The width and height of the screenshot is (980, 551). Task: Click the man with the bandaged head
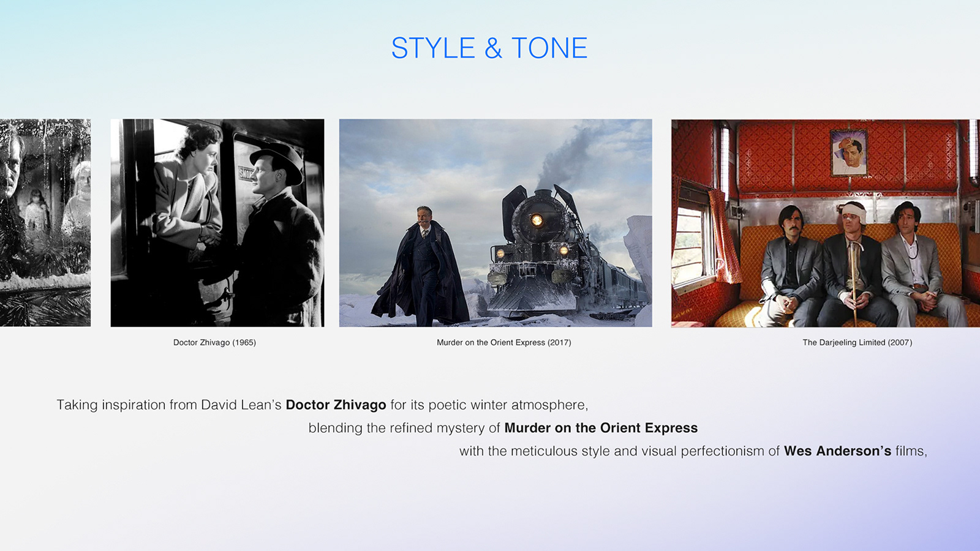tap(855, 263)
